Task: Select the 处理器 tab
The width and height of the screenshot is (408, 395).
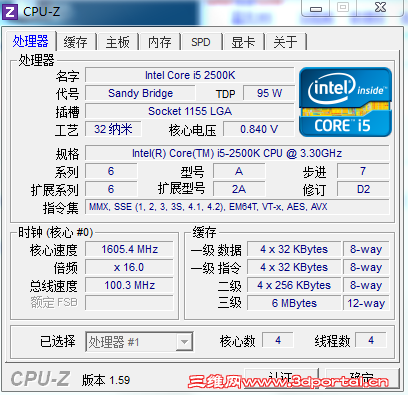Action: tap(31, 41)
